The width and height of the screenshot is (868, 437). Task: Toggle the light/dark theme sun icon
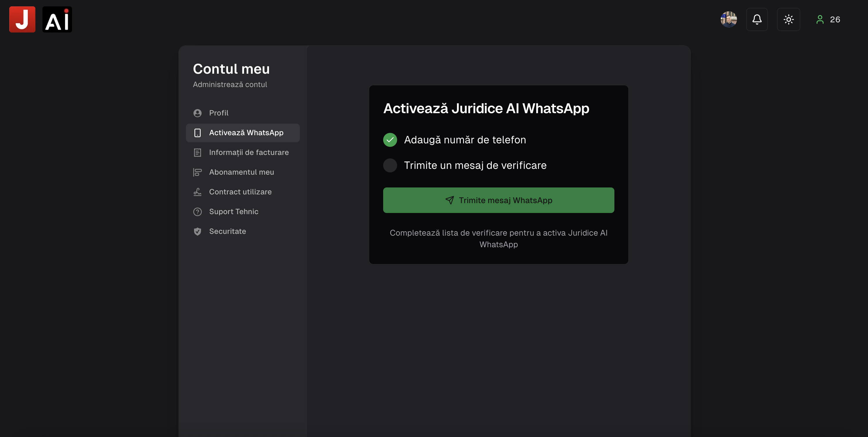(x=788, y=19)
